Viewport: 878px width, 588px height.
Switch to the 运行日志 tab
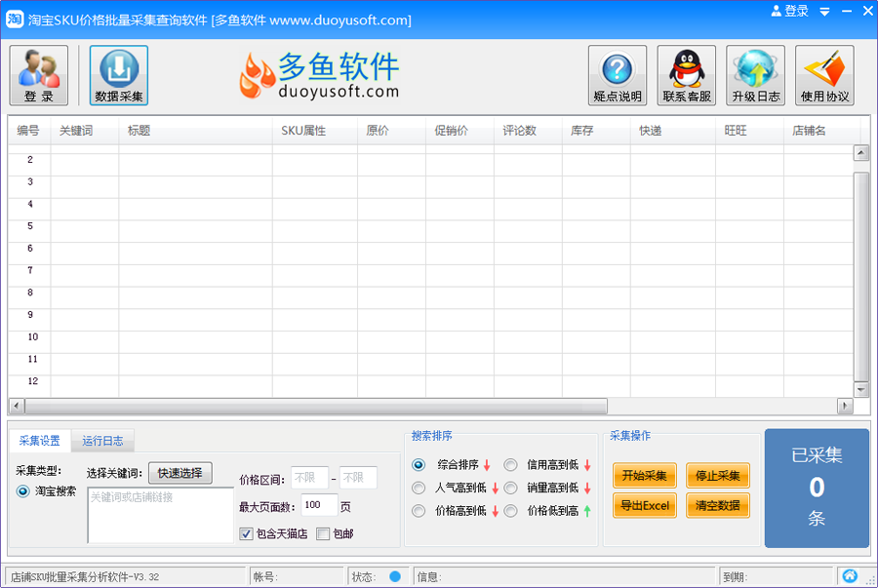tap(102, 440)
